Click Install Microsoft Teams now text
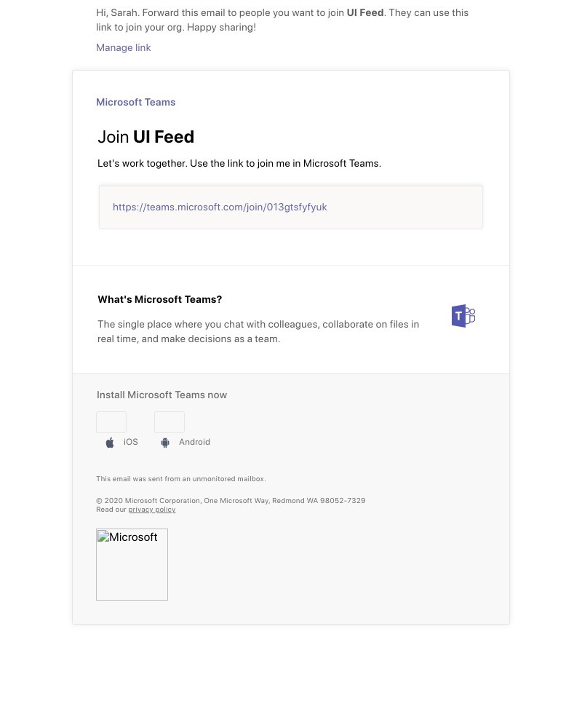The height and width of the screenshot is (728, 582). (162, 395)
